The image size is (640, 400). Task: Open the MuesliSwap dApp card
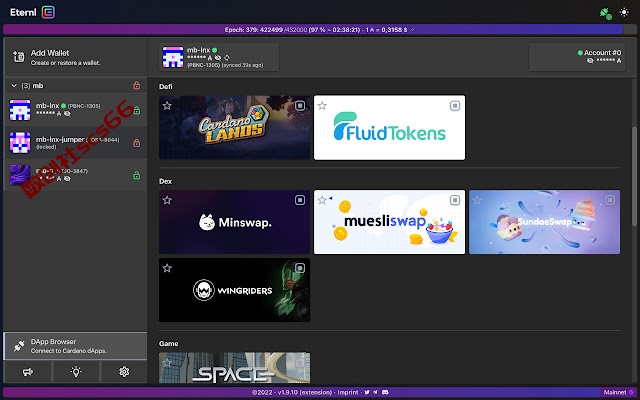(389, 222)
